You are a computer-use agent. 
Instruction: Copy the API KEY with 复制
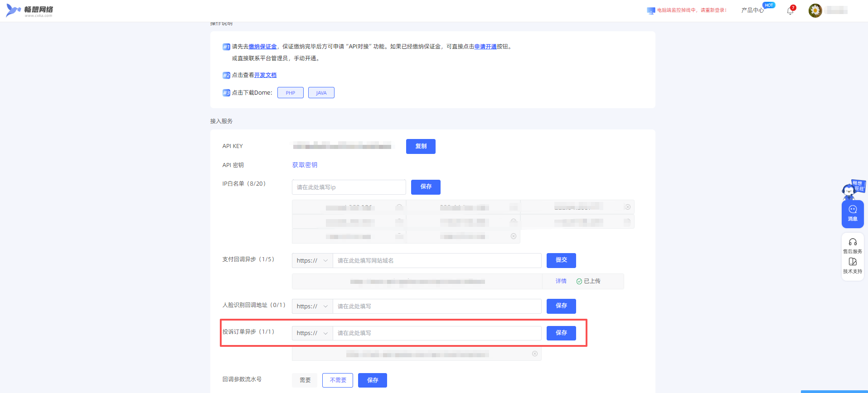(421, 146)
